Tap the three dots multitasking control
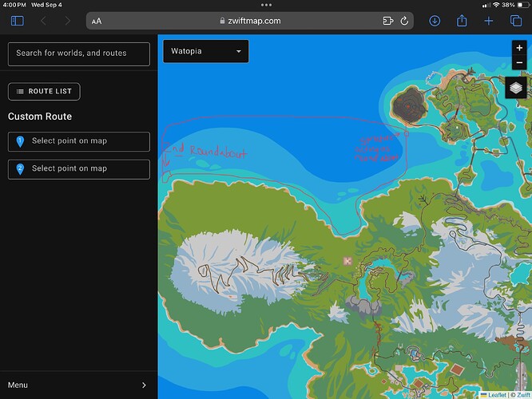This screenshot has height=399, width=532. coord(266,5)
